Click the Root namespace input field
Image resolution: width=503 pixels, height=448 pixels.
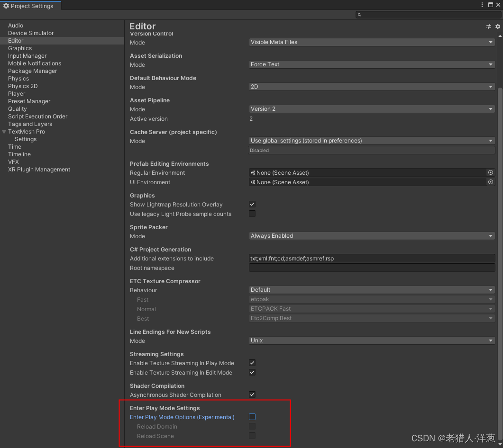click(x=372, y=268)
